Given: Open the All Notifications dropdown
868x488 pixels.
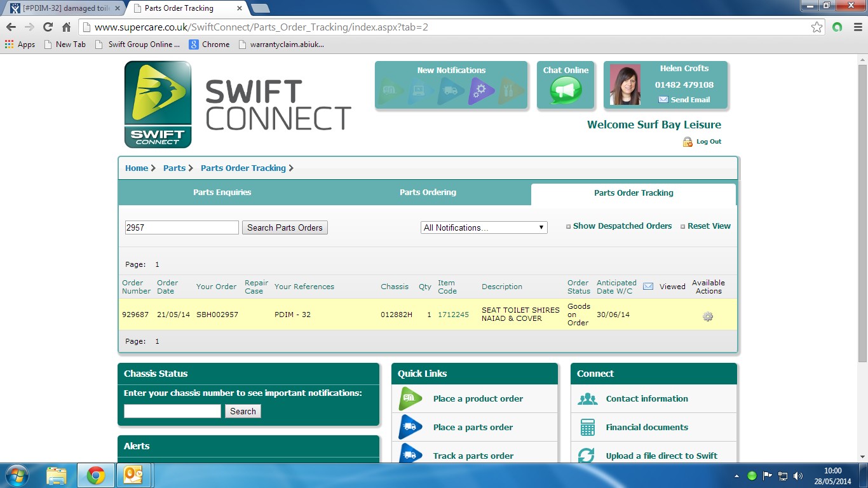Looking at the screenshot, I should point(484,227).
